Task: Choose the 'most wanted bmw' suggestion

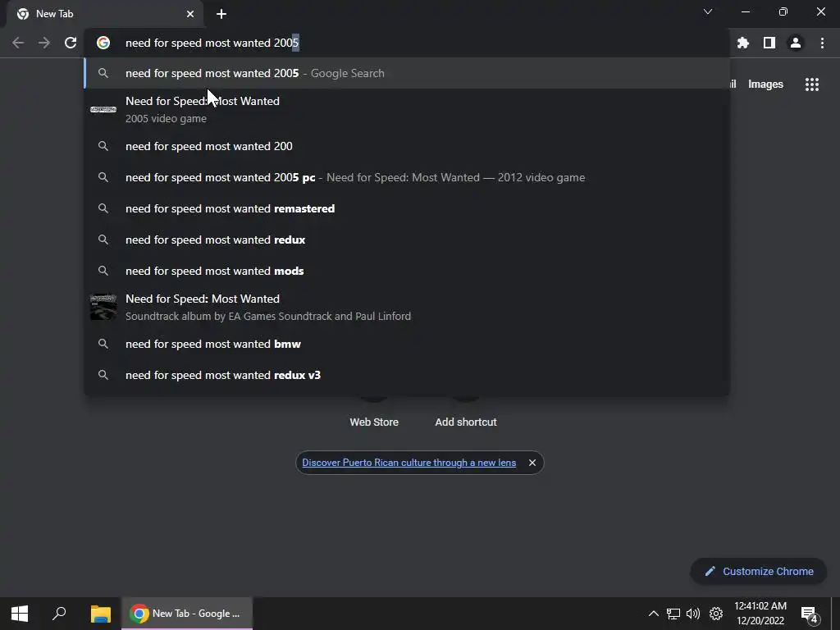Action: [x=407, y=344]
